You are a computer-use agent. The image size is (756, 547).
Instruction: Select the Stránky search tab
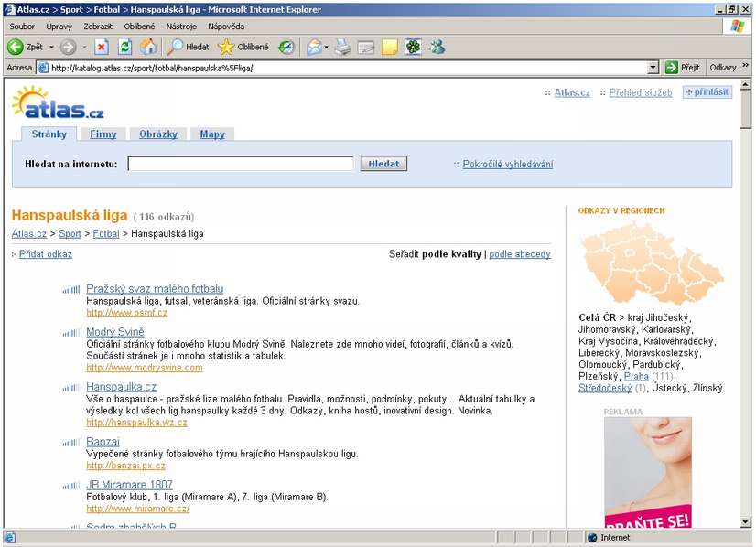[x=49, y=134]
